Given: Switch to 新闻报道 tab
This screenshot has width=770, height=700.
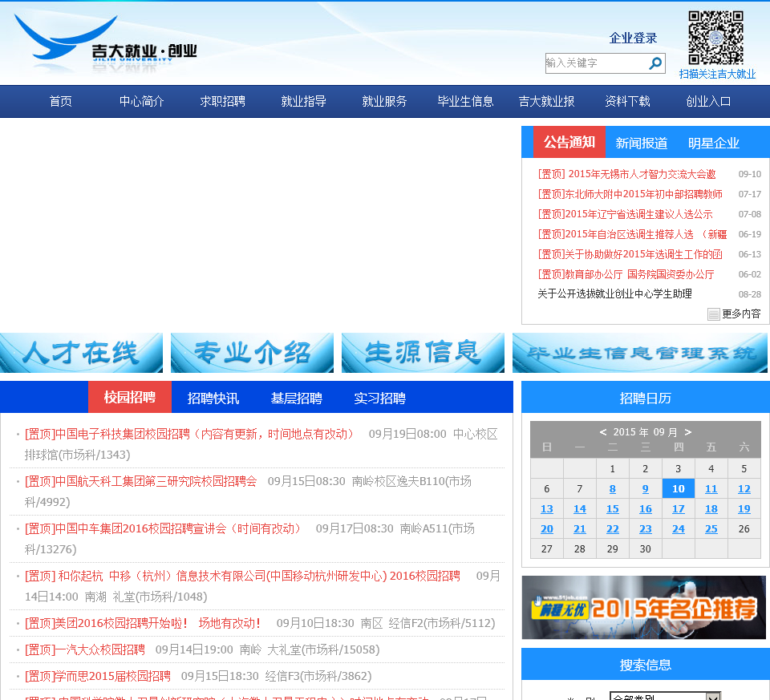Looking at the screenshot, I should click(642, 143).
